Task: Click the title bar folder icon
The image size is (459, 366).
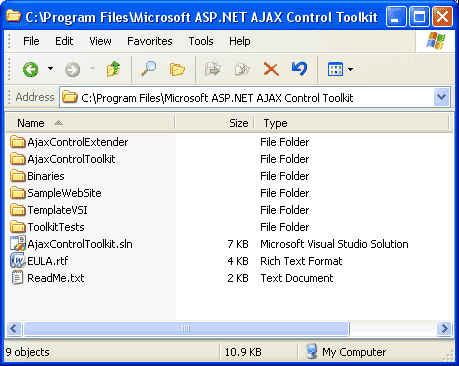Action: 13,15
